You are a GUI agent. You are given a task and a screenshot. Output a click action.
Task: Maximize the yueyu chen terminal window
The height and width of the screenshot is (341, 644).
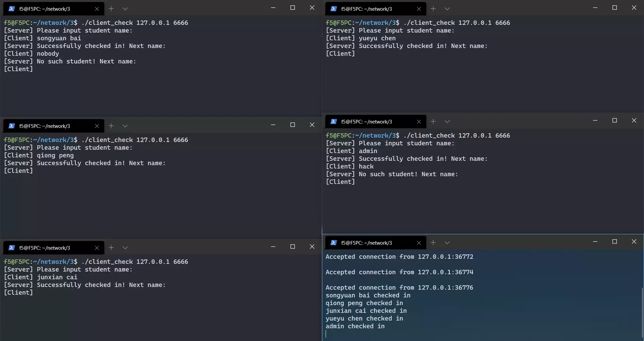[x=614, y=8]
